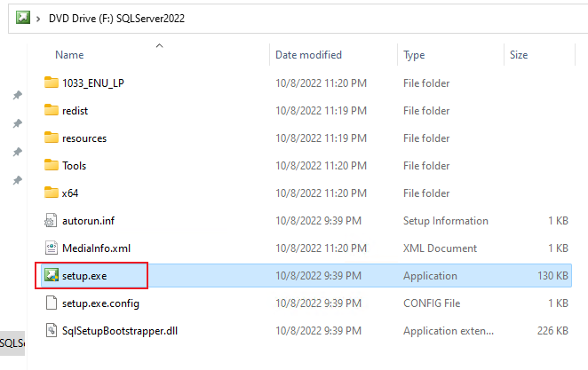The height and width of the screenshot is (370, 588).
Task: Click 226 KB size of SqlSetupBootstrapper.dll
Action: click(x=552, y=331)
